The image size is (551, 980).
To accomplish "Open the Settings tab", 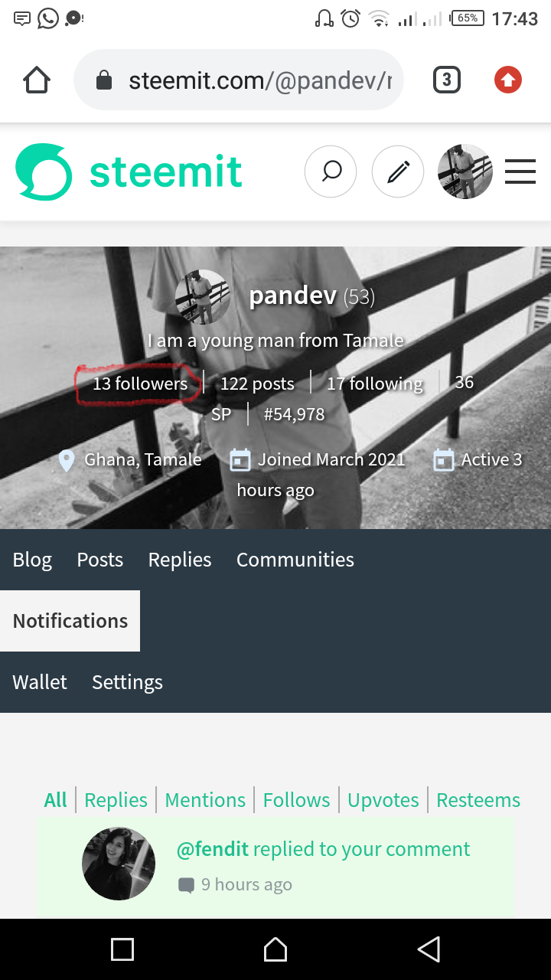I will 127,682.
